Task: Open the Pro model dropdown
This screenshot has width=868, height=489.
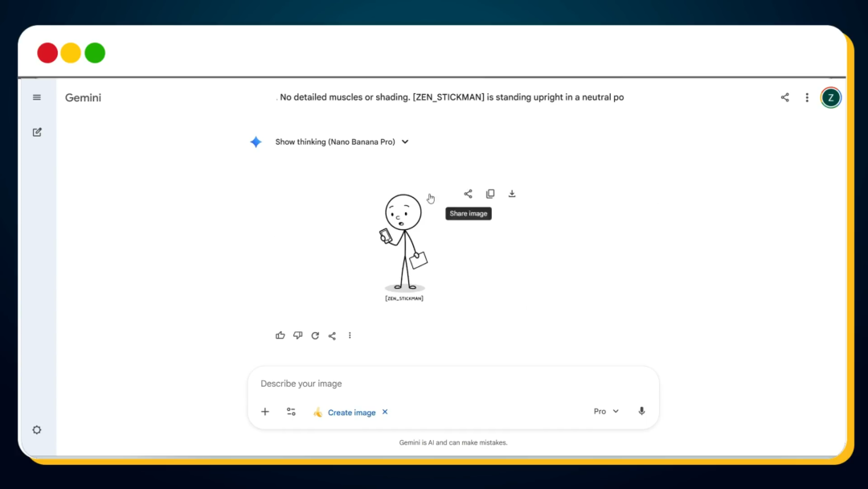Action: [x=606, y=411]
